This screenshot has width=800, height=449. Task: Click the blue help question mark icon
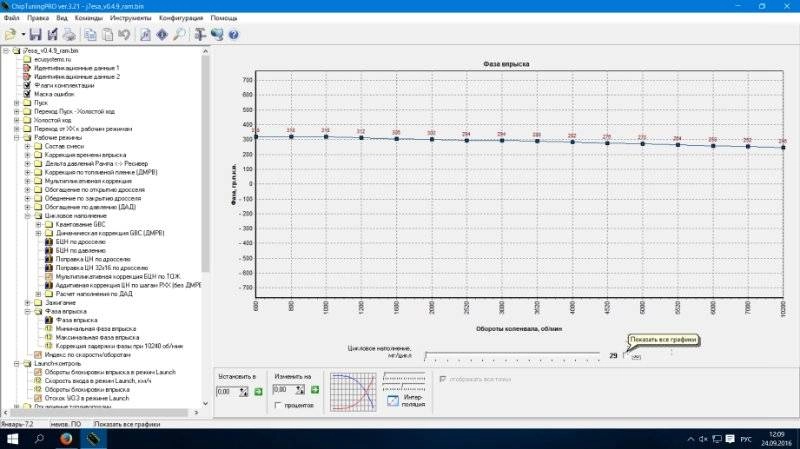[x=234, y=35]
